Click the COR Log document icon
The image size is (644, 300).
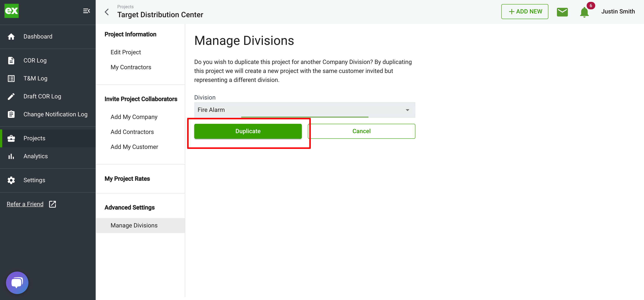pyautogui.click(x=11, y=61)
